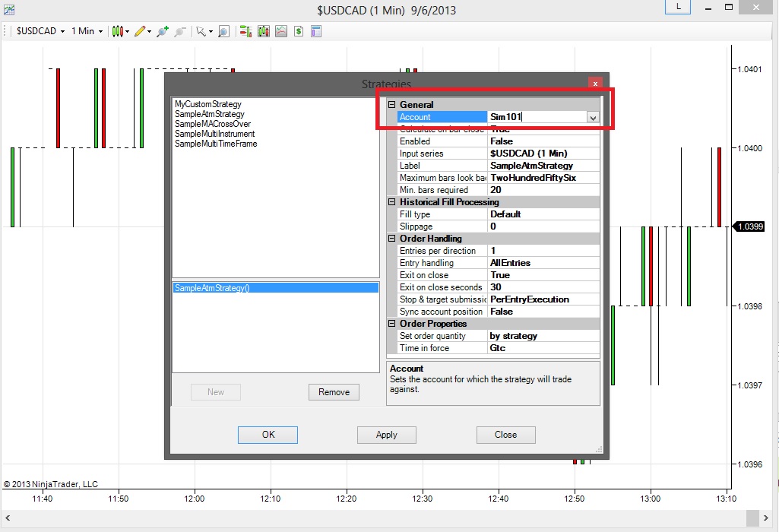779x532 pixels.
Task: Open the drawing tools dropdown arrow
Action: 149,31
